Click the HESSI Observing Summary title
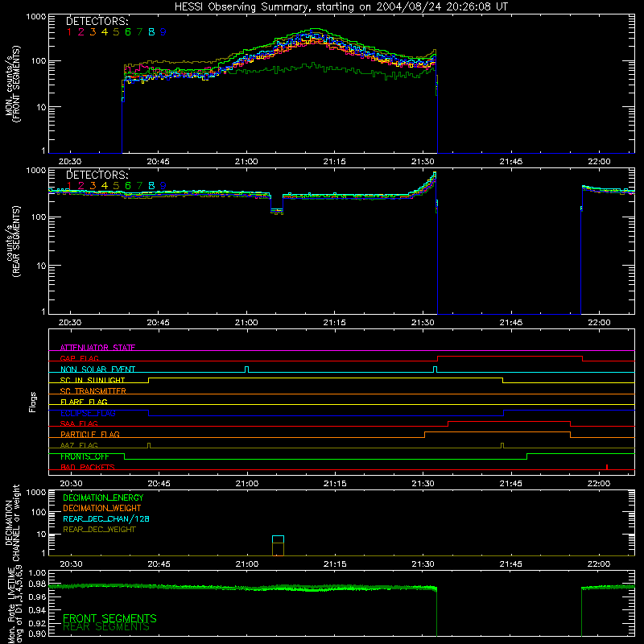The width and height of the screenshot is (644, 644). 341,7
